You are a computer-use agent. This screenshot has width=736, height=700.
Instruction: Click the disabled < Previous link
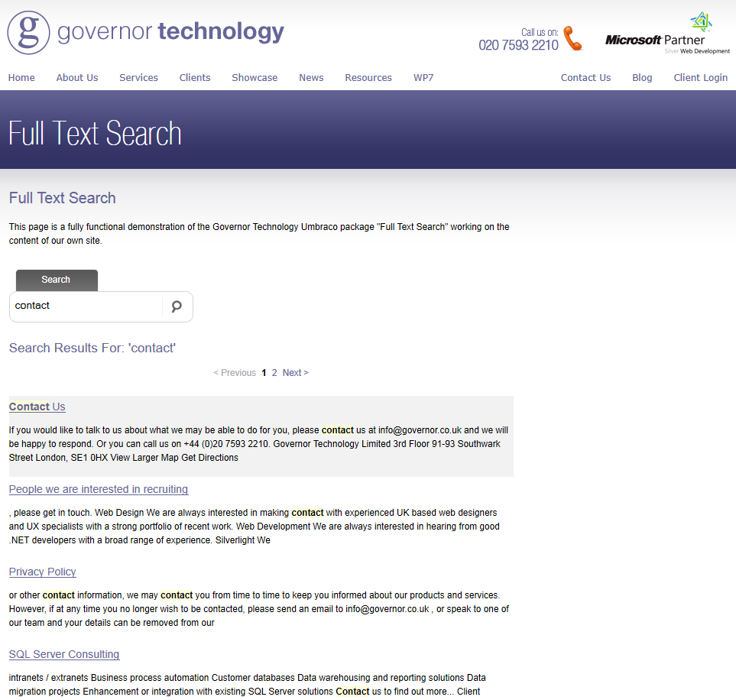[x=234, y=373]
